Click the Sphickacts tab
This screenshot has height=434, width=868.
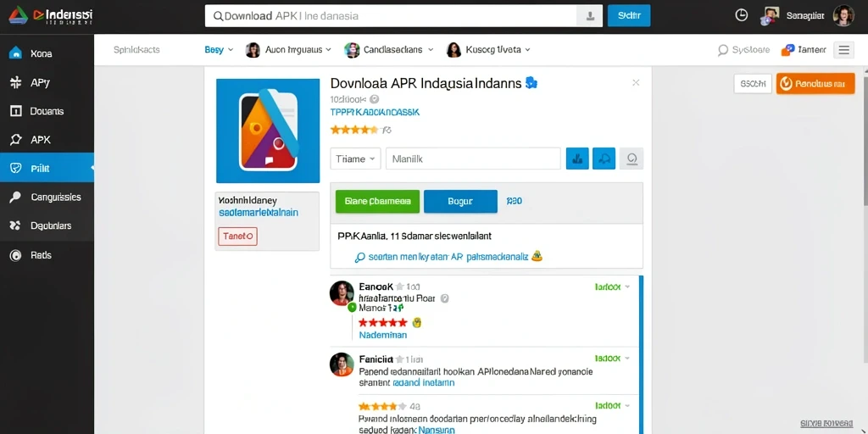(x=136, y=50)
